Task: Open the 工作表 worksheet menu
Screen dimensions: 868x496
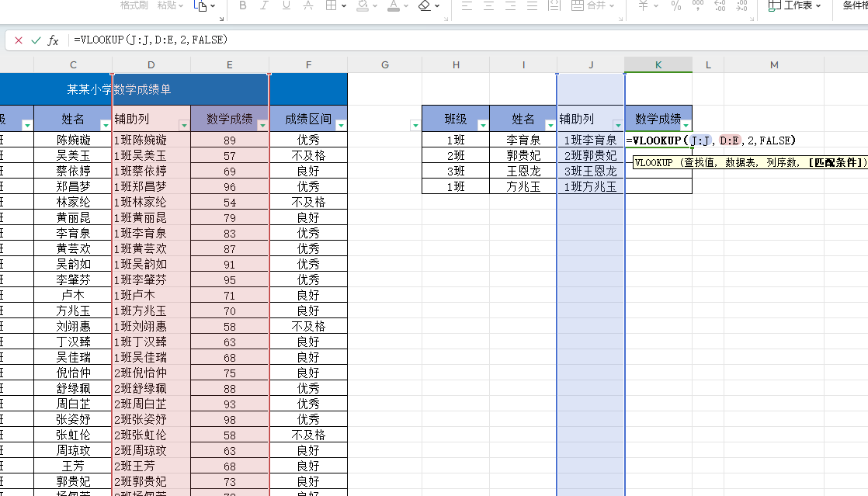Action: (794, 5)
